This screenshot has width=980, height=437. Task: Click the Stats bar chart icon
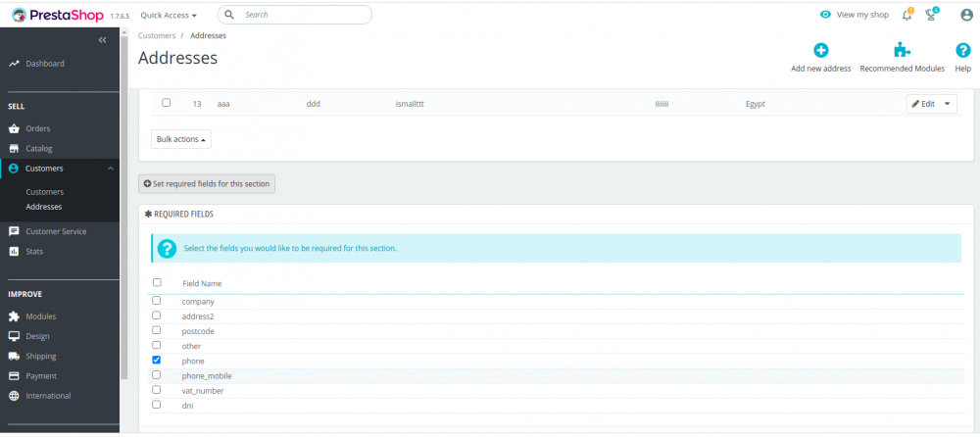click(14, 251)
